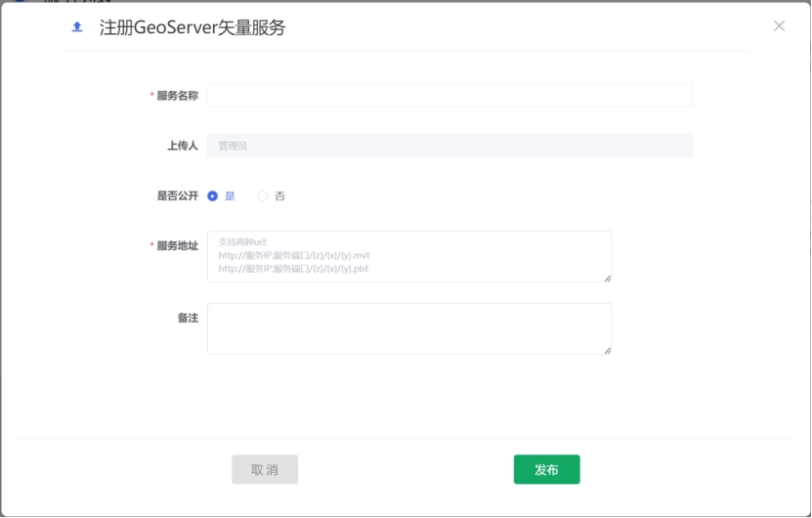Grab the 备注 textarea resize handle

(608, 350)
